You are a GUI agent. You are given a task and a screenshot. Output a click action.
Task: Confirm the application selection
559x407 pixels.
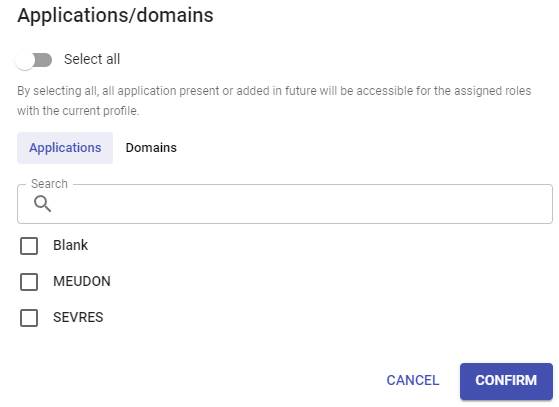click(506, 381)
